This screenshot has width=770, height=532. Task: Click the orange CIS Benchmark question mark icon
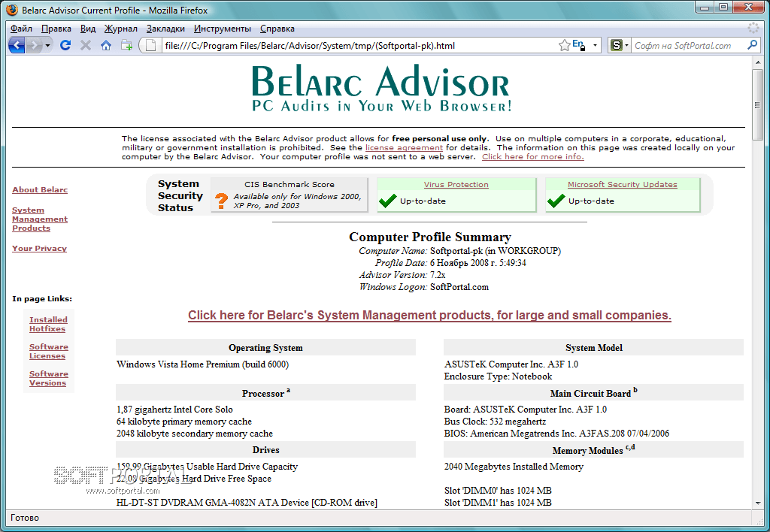[222, 200]
